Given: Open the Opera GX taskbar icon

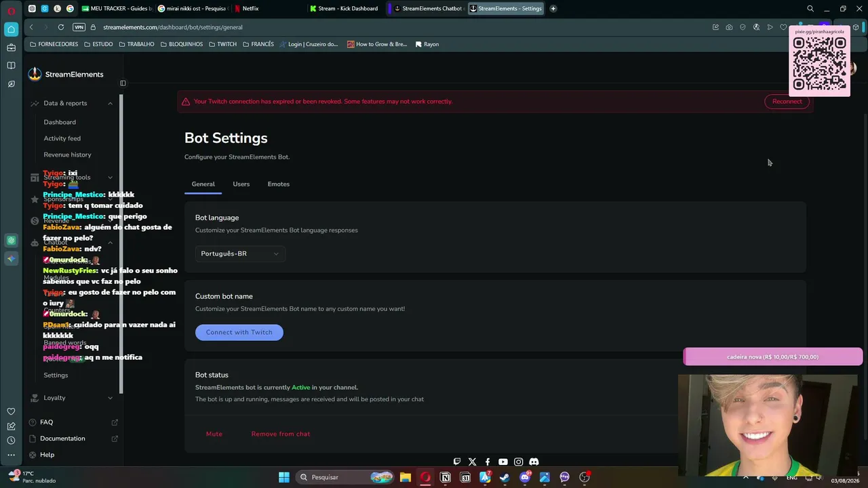Looking at the screenshot, I should point(425,477).
